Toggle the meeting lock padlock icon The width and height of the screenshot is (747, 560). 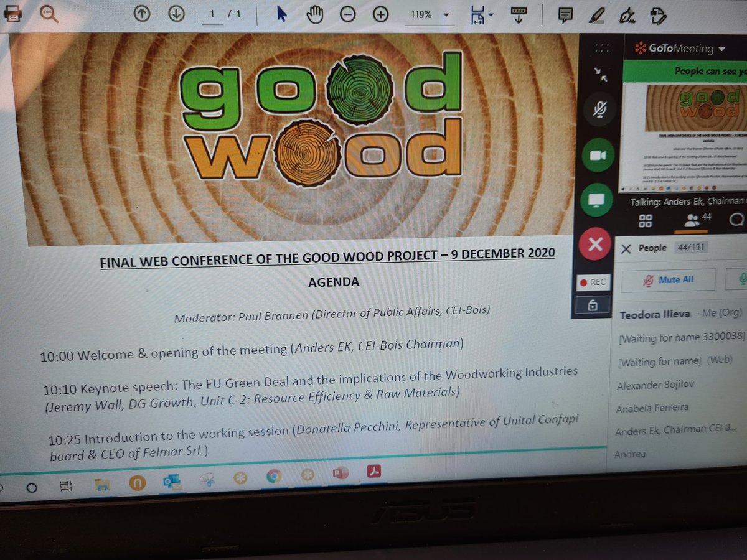pyautogui.click(x=593, y=305)
